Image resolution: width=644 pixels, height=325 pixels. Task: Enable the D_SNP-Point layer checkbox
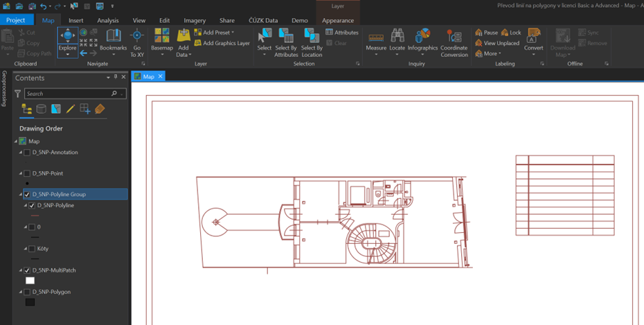(x=27, y=173)
